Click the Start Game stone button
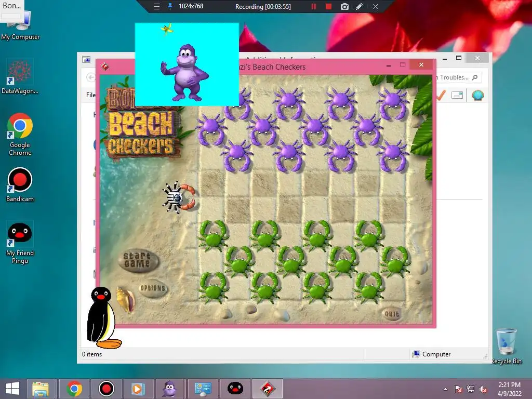Screen dimensions: 532x399 click(138, 261)
